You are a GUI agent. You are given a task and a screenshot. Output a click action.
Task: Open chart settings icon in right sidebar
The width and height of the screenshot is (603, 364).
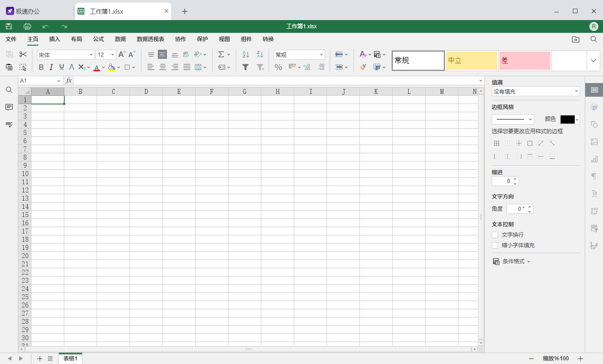(594, 159)
